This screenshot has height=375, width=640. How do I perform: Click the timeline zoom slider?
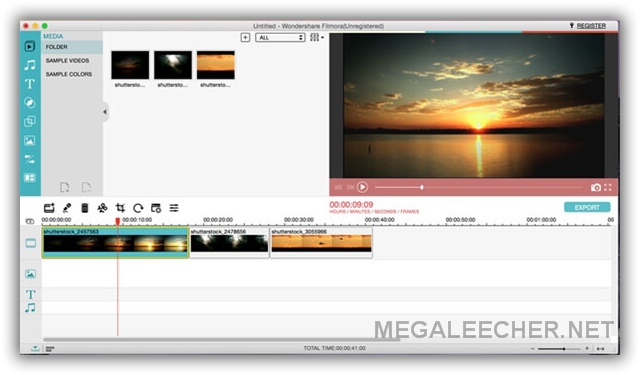[559, 349]
